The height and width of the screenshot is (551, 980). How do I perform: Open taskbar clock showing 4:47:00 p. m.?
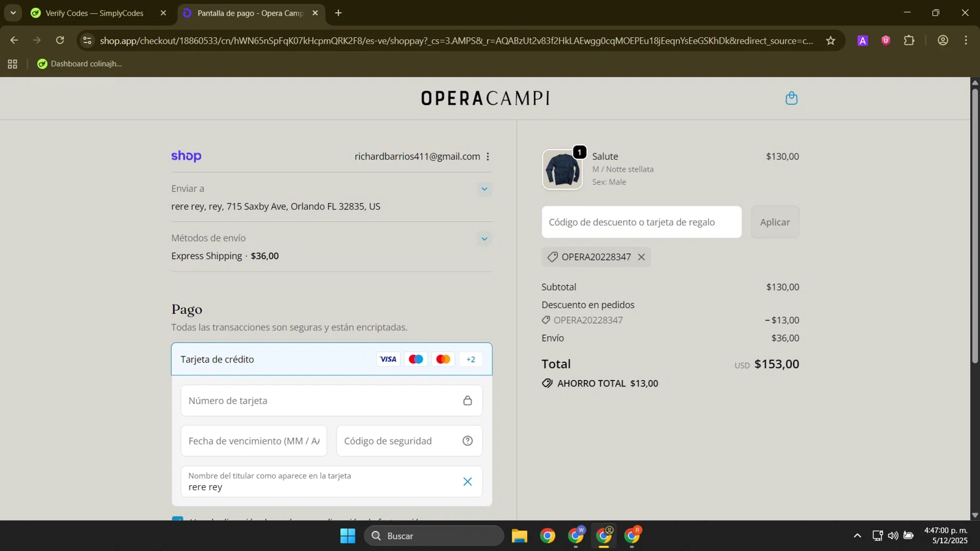click(x=945, y=536)
